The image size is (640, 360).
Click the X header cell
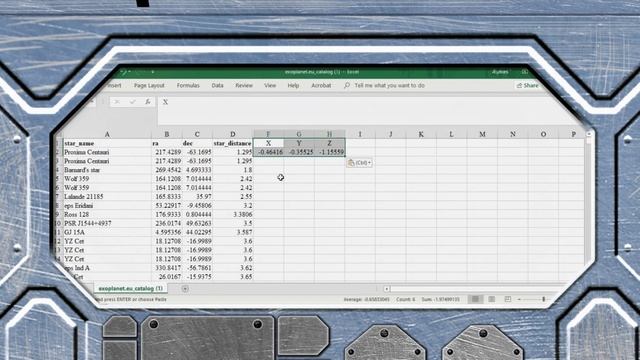(268, 143)
